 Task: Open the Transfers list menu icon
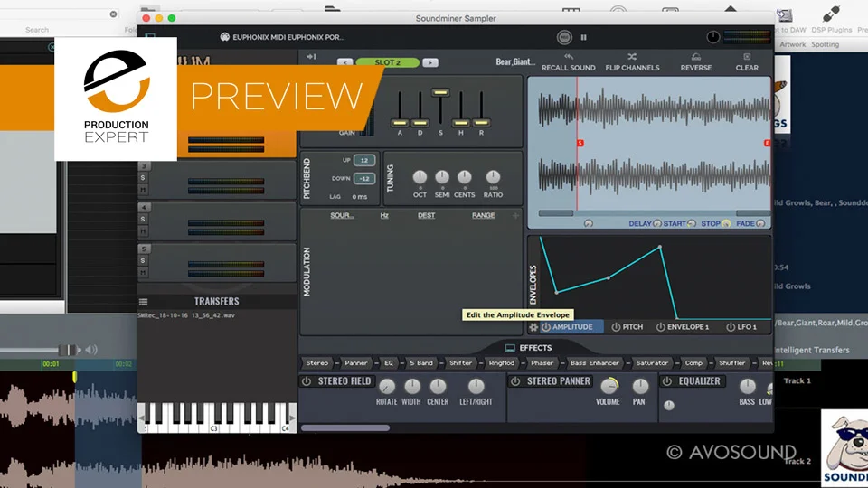[x=144, y=302]
